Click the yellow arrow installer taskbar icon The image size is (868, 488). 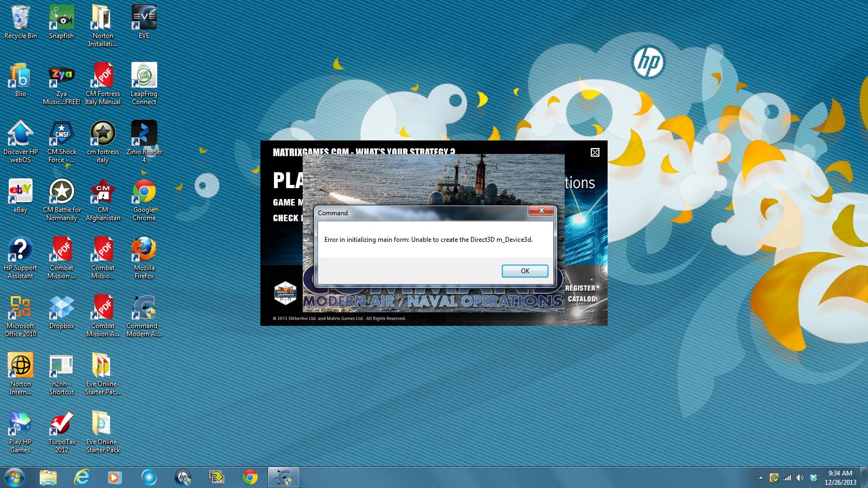tap(216, 477)
